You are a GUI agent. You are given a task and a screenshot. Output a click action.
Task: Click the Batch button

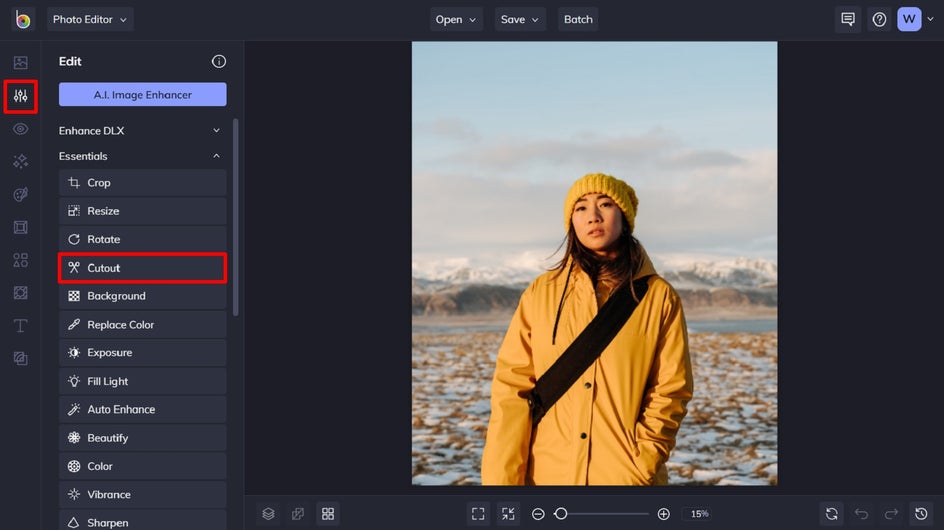pyautogui.click(x=578, y=19)
